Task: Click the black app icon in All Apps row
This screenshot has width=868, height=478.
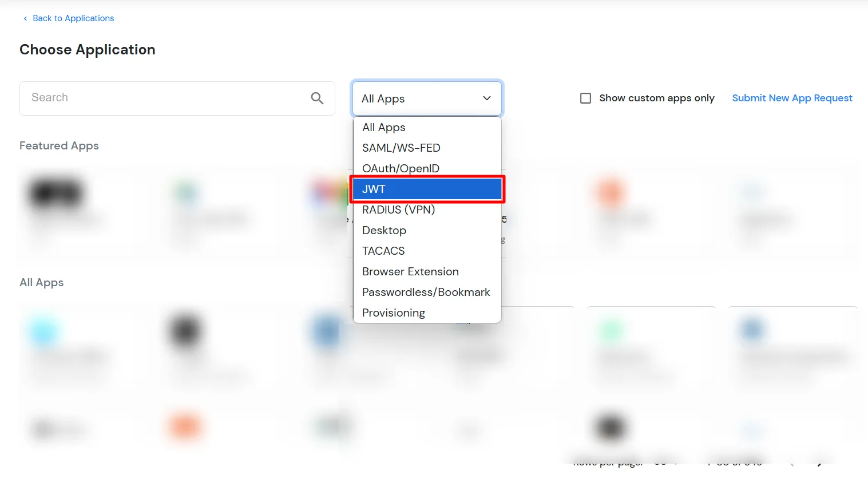Action: tap(184, 331)
